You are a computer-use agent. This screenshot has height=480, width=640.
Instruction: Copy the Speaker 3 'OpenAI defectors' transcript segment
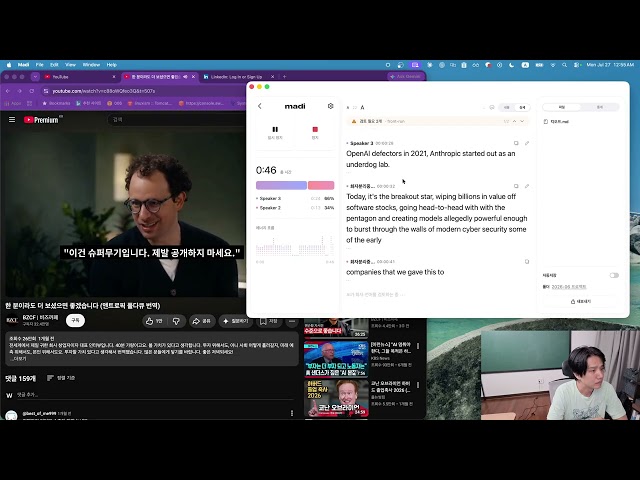pos(516,143)
